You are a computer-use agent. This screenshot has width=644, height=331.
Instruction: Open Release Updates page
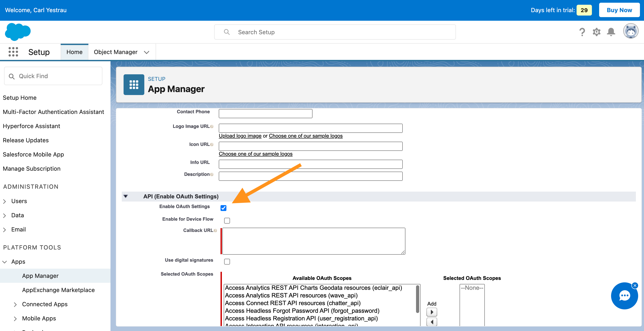click(25, 140)
